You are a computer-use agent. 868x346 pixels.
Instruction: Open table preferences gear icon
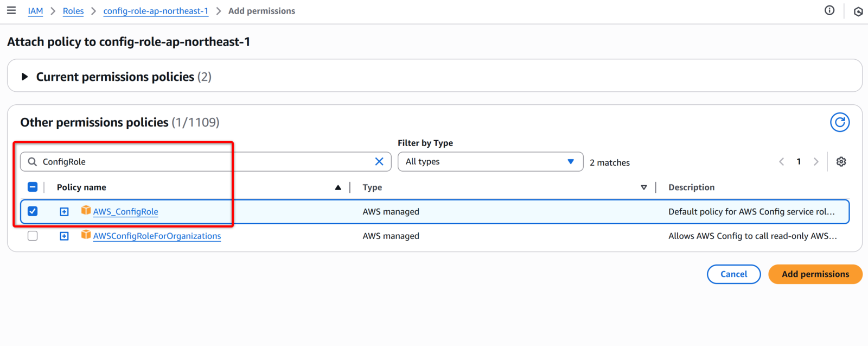[x=841, y=161]
